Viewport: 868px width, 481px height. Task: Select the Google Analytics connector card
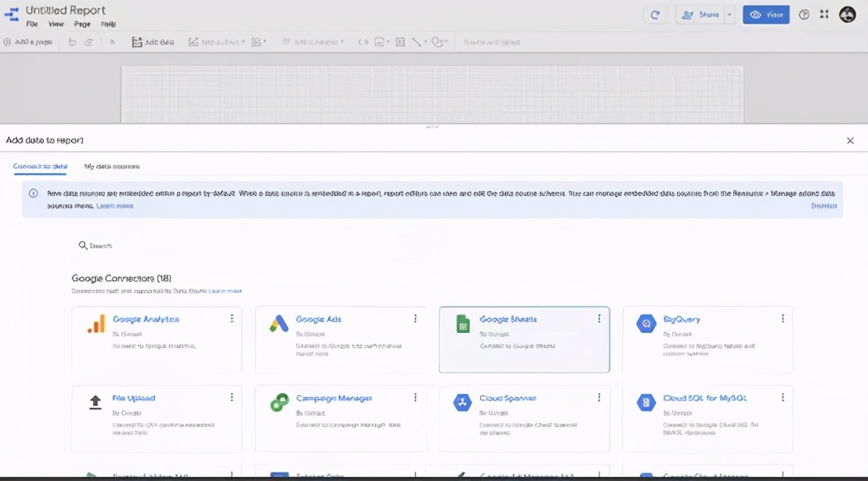157,339
